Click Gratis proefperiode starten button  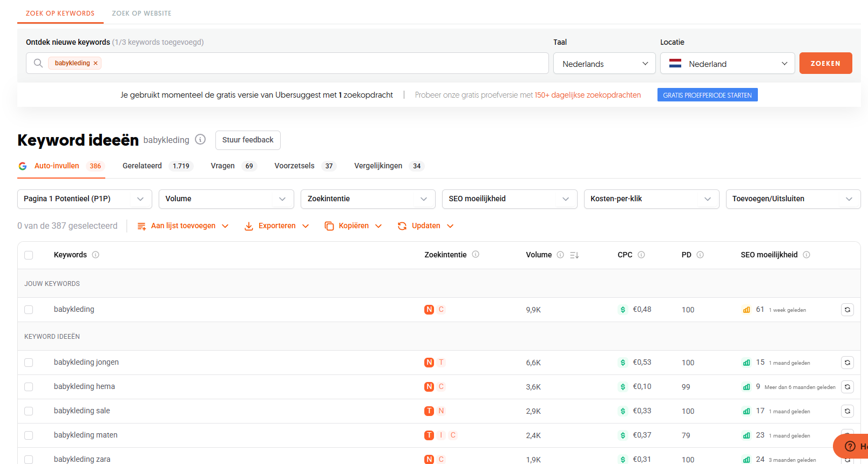[x=707, y=95]
